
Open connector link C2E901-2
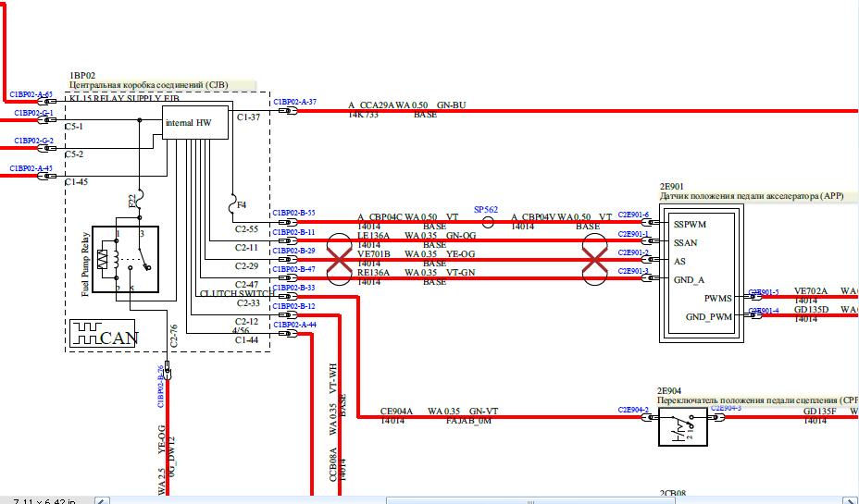coord(633,252)
